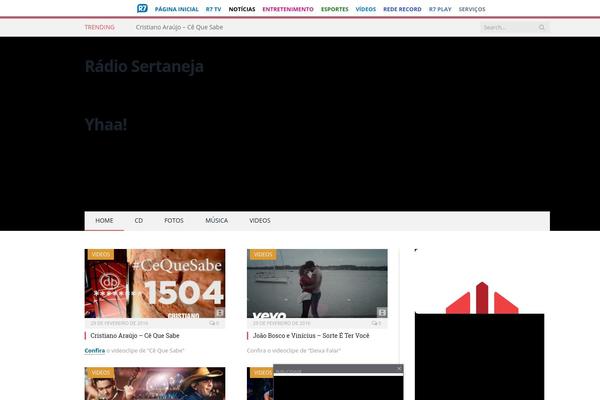Click the R7 logo icon
This screenshot has height=400, width=600.
tap(142, 8)
